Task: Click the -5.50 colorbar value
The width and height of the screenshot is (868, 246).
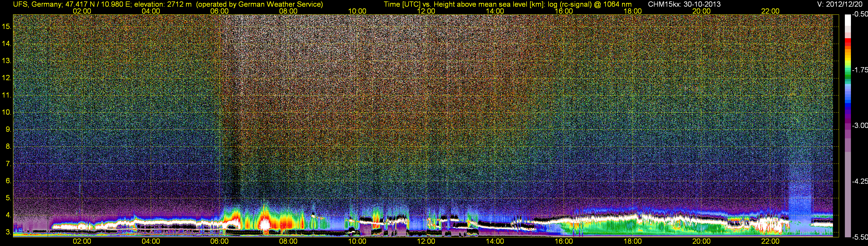Action: [x=860, y=237]
